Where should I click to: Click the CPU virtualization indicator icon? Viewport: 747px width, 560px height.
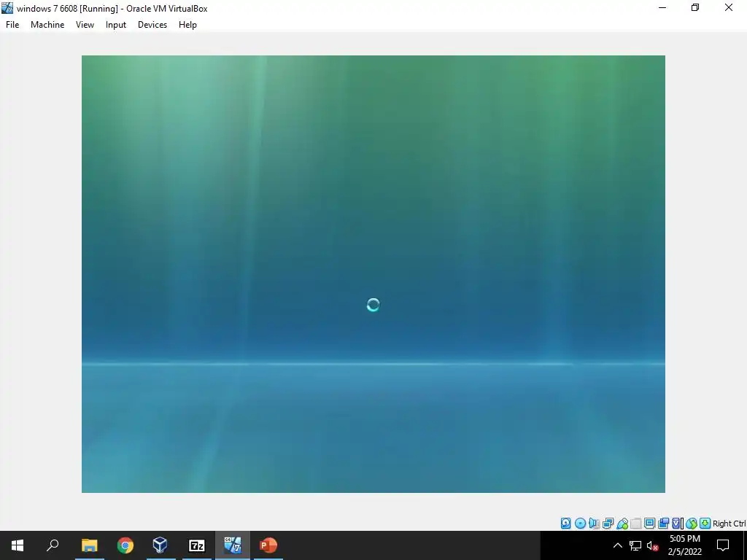click(x=677, y=524)
